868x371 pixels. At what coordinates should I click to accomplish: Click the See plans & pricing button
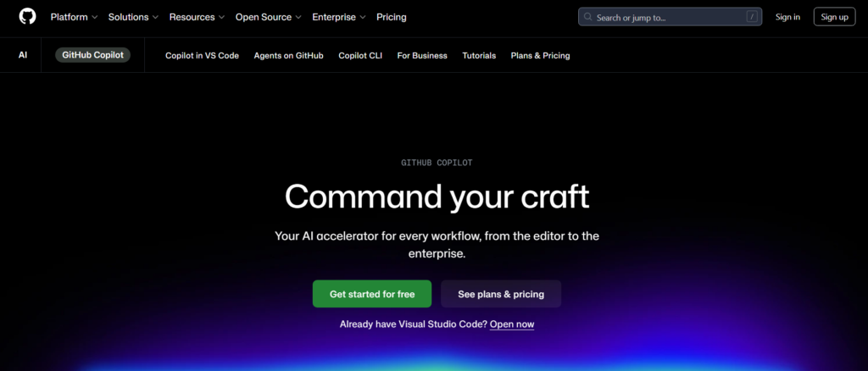(501, 294)
